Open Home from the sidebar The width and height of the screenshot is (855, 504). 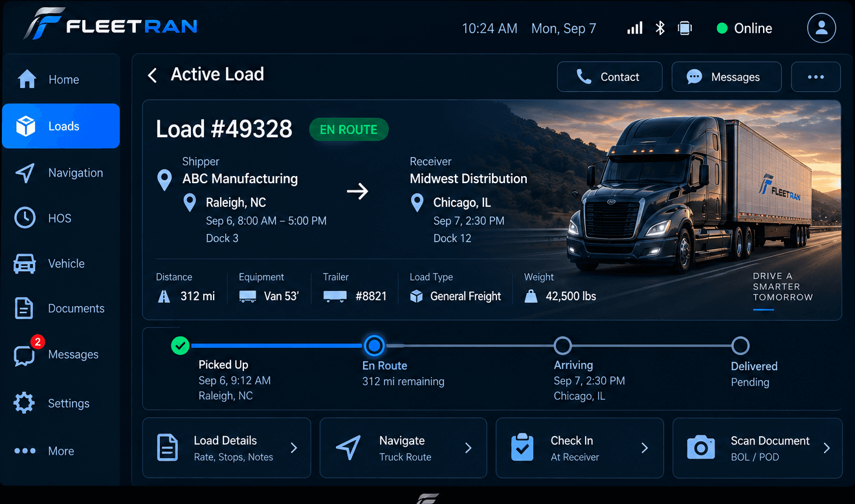tap(61, 80)
